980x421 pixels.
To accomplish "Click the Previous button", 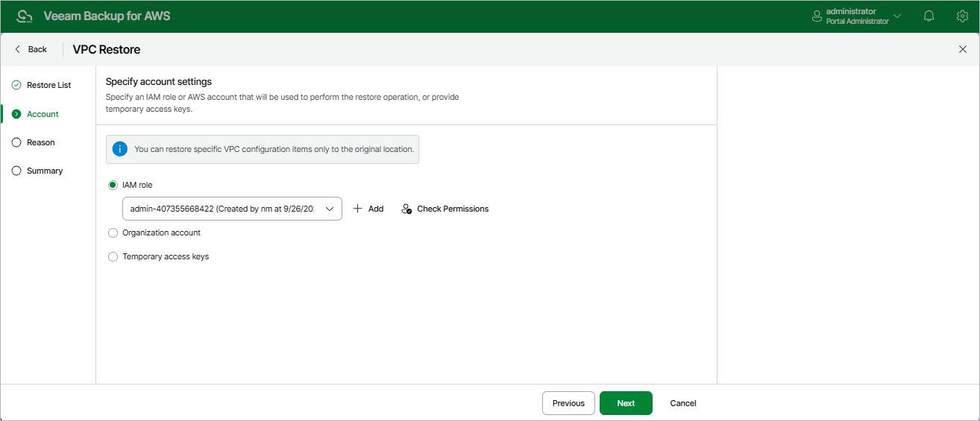I will tap(568, 403).
